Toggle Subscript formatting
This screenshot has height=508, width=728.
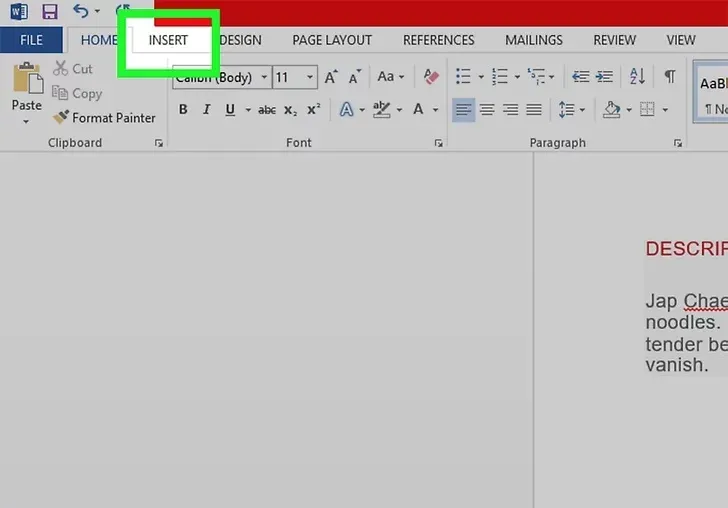click(290, 110)
